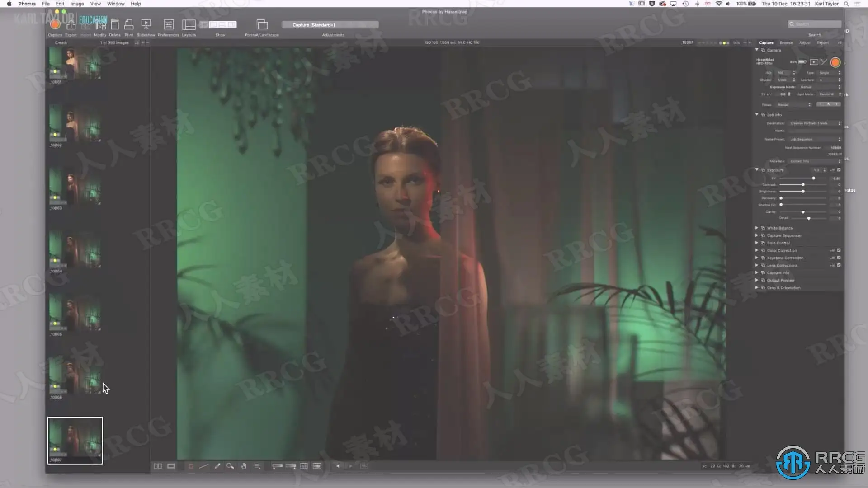The image size is (868, 488).
Task: Click the Capture (Standard+) adjustments button
Action: pyautogui.click(x=330, y=25)
